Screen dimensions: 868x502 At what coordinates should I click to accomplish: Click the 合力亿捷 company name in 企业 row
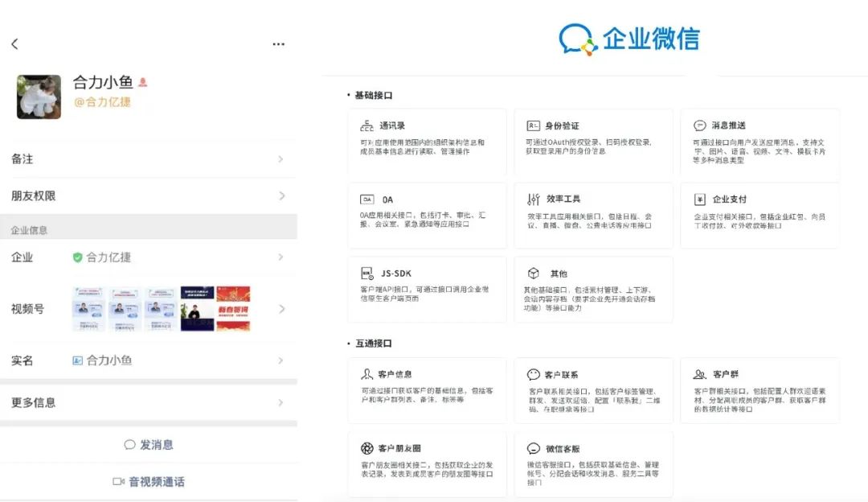pyautogui.click(x=108, y=257)
